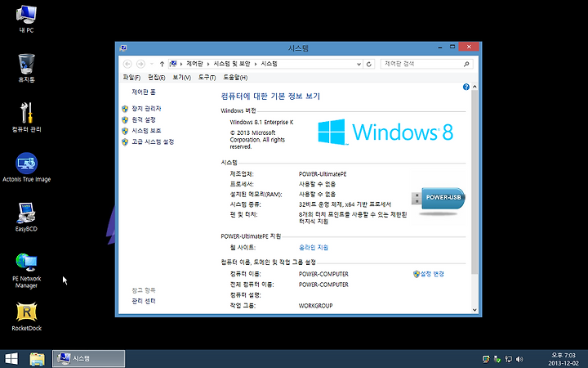Open the 휴지통 recycle bin icon

point(26,68)
